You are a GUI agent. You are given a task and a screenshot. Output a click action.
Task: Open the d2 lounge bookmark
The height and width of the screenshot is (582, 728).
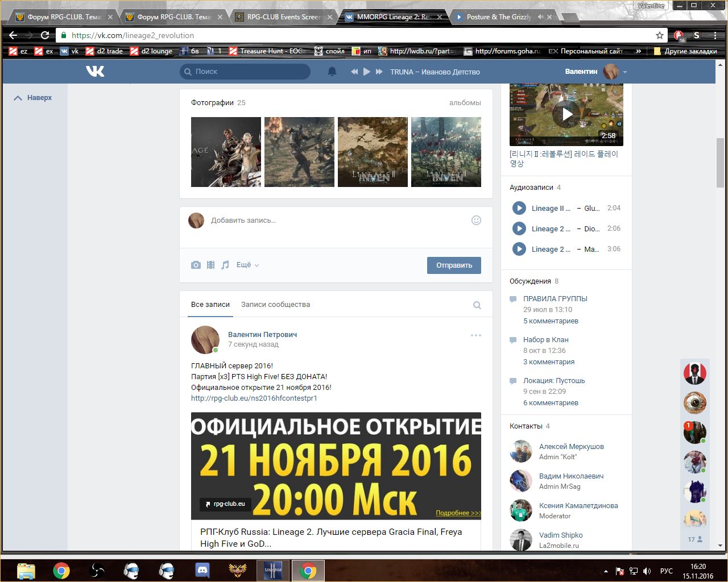[151, 51]
